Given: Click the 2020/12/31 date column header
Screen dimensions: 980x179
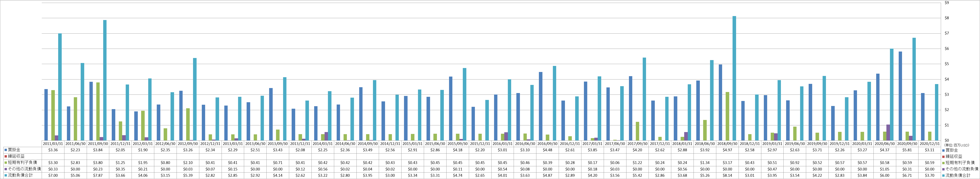Looking at the screenshot, I should click(929, 144).
